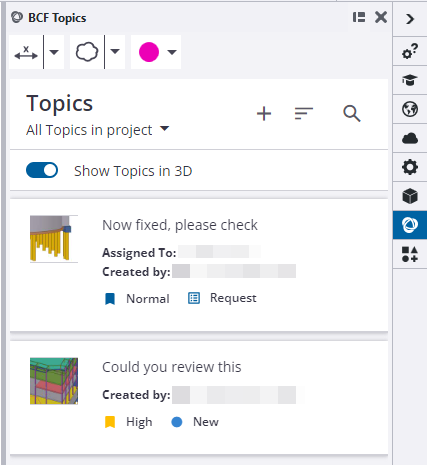Select the measure distance tool

point(26,52)
